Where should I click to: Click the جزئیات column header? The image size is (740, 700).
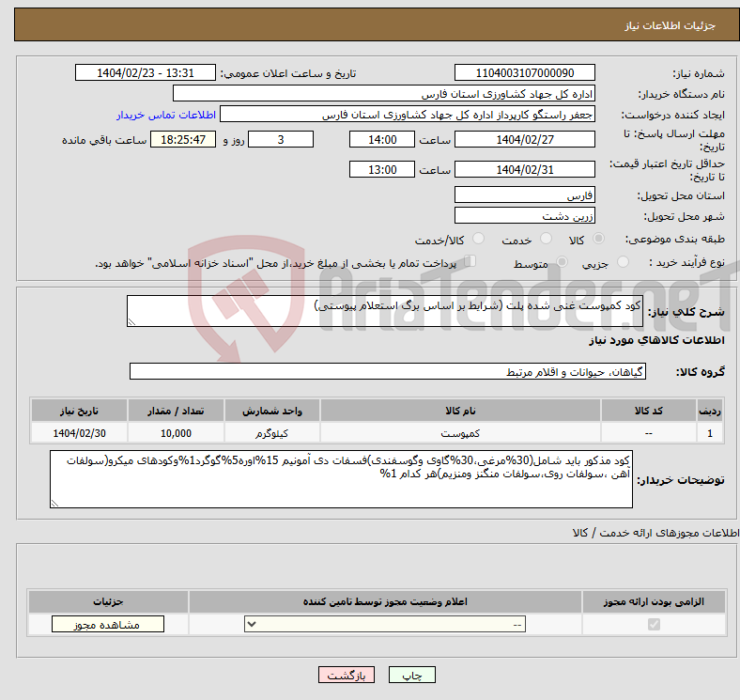(109, 601)
